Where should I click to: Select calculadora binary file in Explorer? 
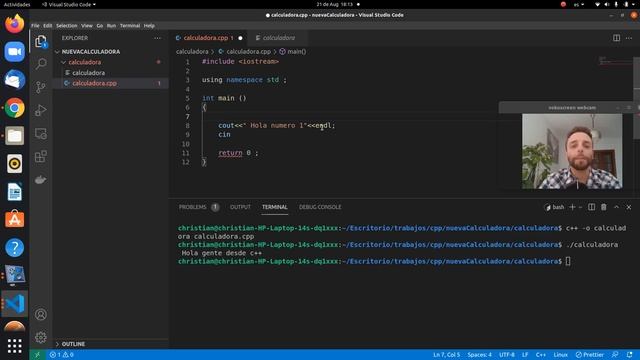[x=89, y=73]
